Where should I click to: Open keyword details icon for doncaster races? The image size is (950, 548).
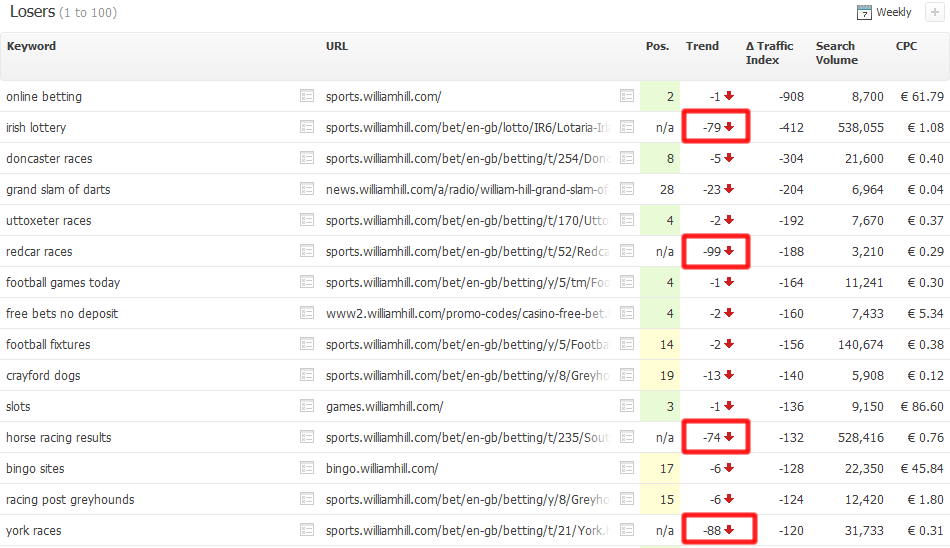tap(307, 158)
